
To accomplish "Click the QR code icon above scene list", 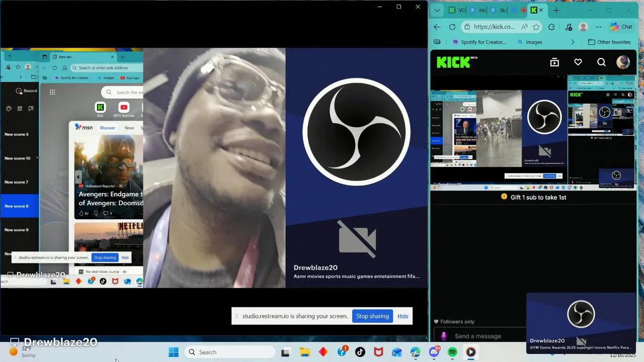I will (20, 109).
